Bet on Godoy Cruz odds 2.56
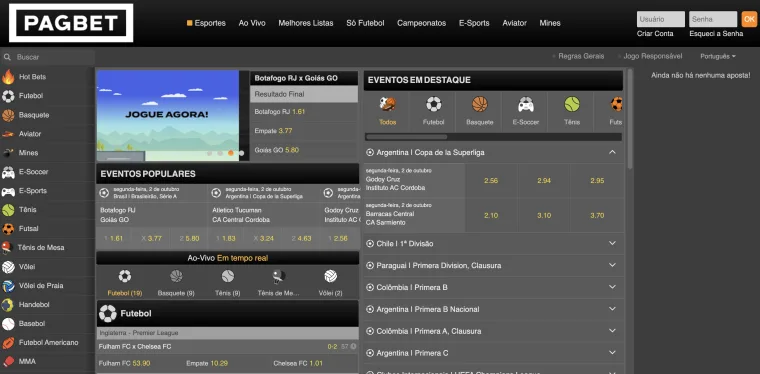This screenshot has height=374, width=760. (491, 181)
